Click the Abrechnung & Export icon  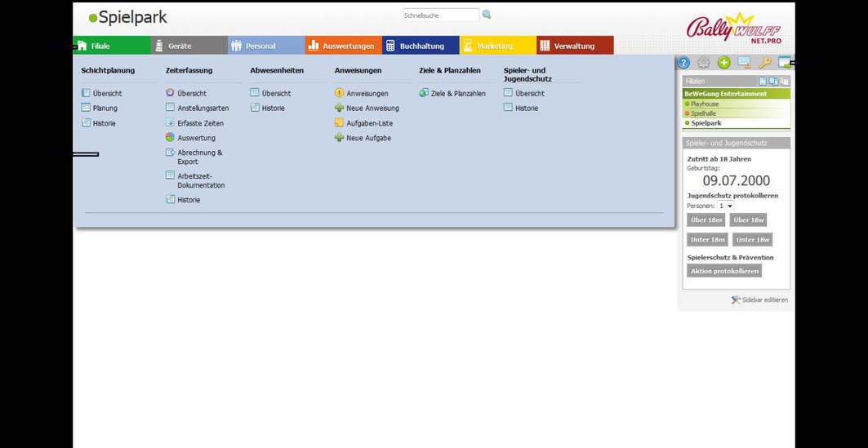coord(170,152)
